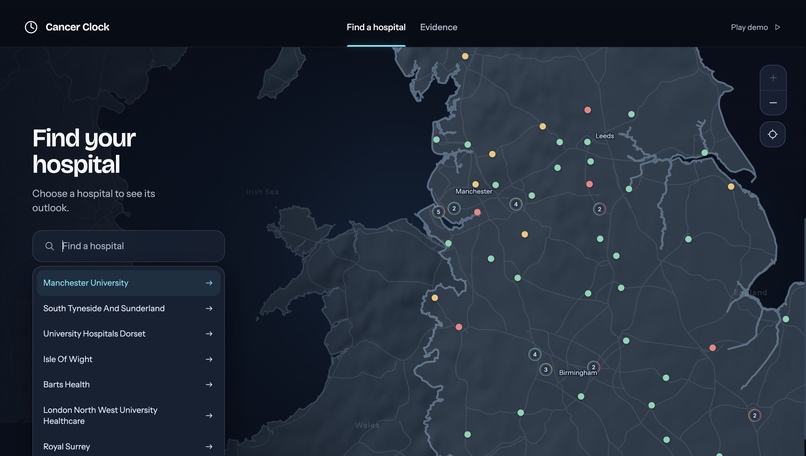806x456 pixels.
Task: Choose South Tyneside And Sunderland from list
Action: pos(129,308)
